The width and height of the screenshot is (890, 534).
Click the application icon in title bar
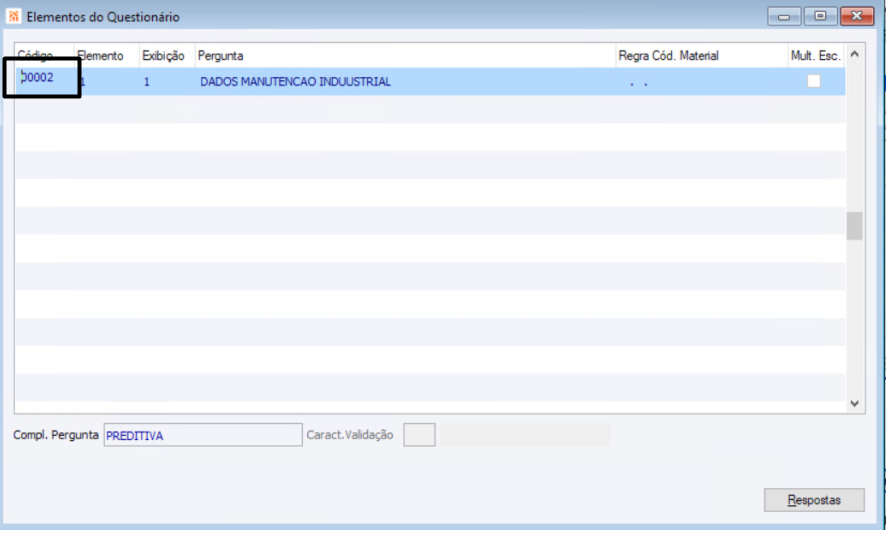point(14,16)
